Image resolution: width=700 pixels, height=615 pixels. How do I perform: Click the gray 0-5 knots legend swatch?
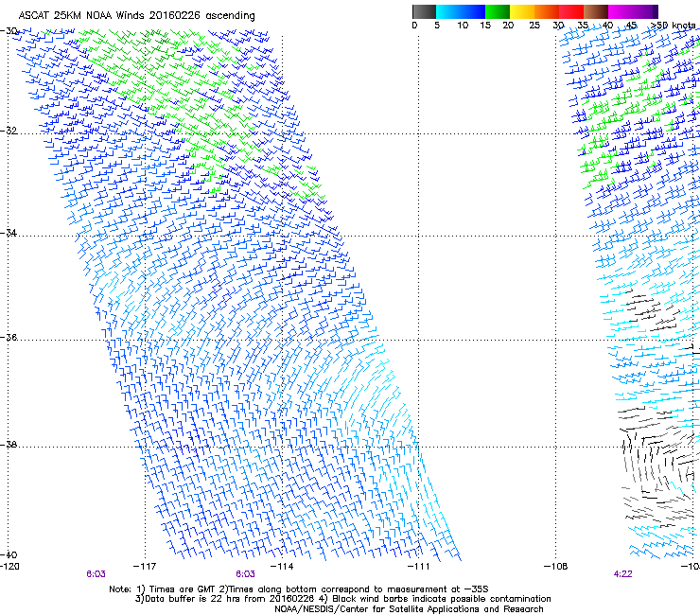coord(424,11)
